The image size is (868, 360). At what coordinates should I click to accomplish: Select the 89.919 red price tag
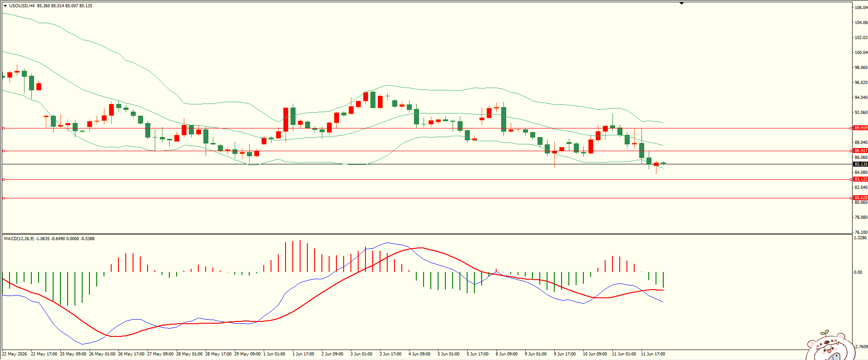tap(860, 128)
